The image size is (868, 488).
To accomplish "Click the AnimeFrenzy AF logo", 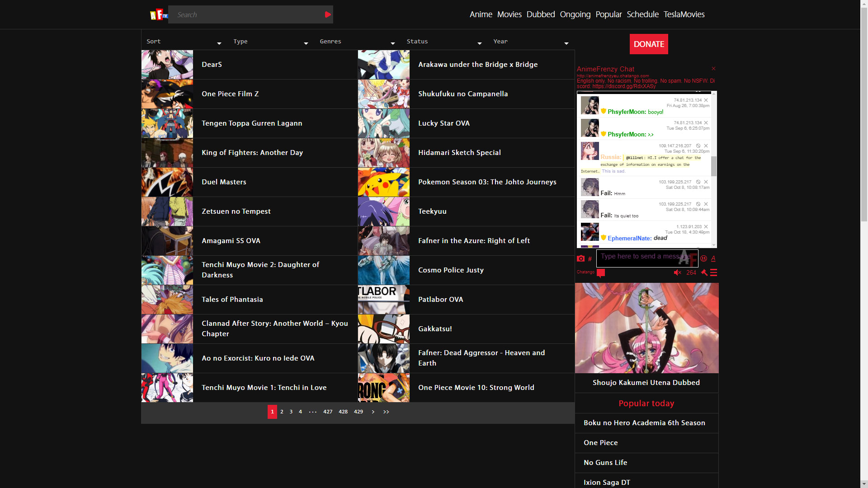I will click(x=159, y=14).
